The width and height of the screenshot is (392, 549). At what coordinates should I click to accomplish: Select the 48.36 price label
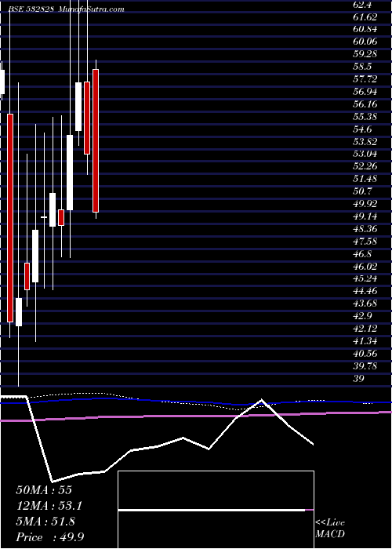365,229
